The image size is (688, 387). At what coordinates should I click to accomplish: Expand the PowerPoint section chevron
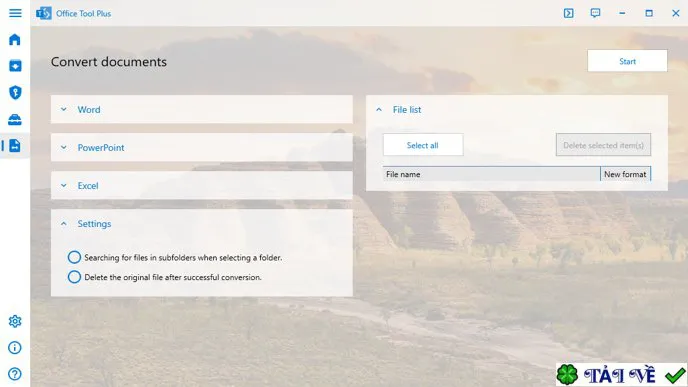pyautogui.click(x=64, y=147)
